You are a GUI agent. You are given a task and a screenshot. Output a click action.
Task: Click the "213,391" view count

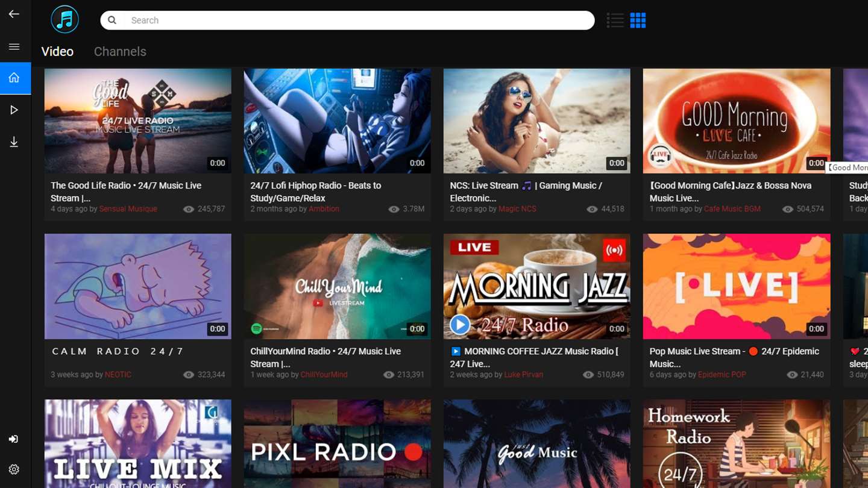pyautogui.click(x=410, y=375)
